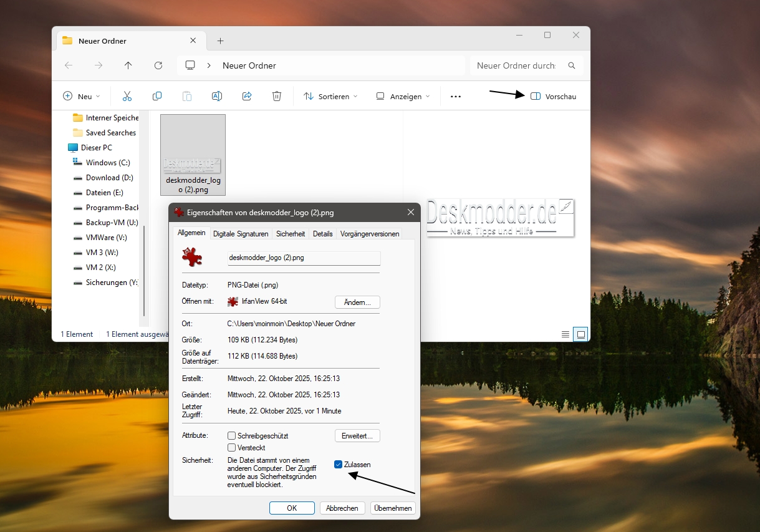
Task: Toggle the Vorschau preview pane
Action: point(553,97)
